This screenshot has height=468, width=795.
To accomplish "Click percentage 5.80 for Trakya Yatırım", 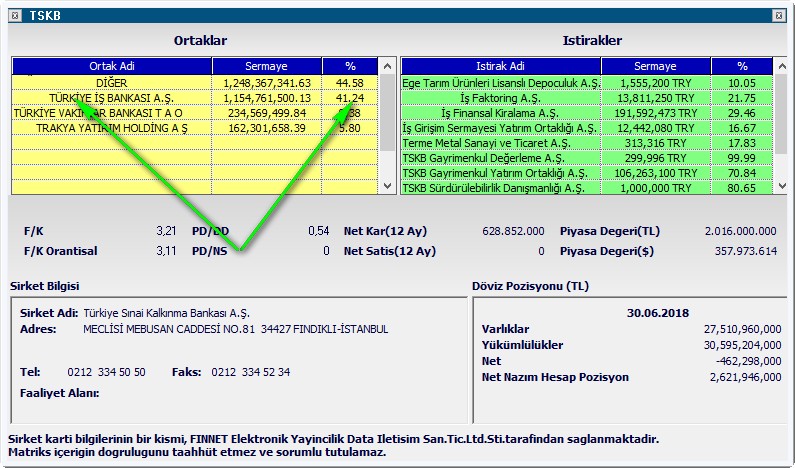I will 350,128.
